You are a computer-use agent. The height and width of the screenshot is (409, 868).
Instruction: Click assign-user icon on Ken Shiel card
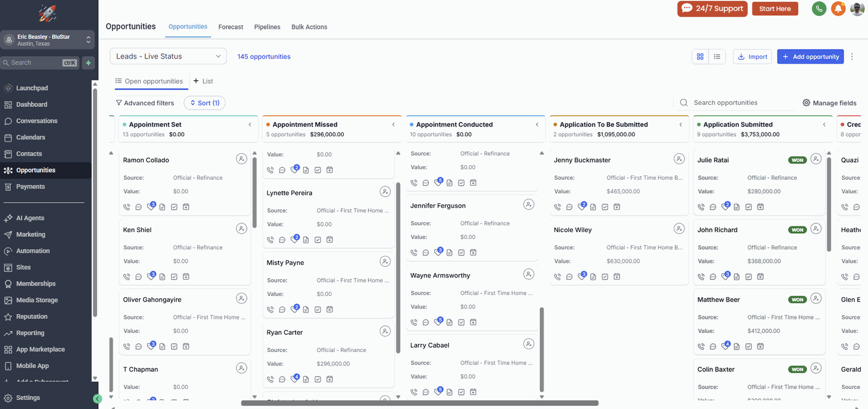241,229
